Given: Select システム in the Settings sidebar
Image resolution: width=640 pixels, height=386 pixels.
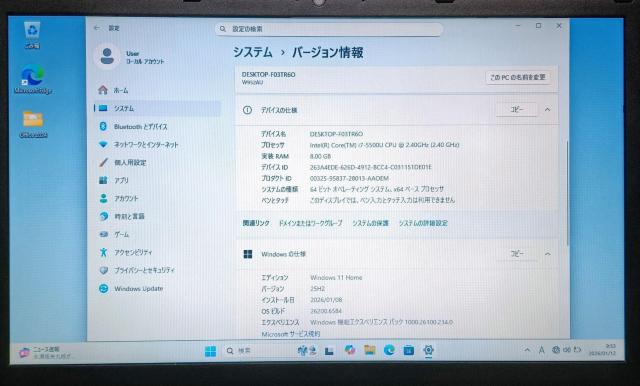Looking at the screenshot, I should 157,108.
